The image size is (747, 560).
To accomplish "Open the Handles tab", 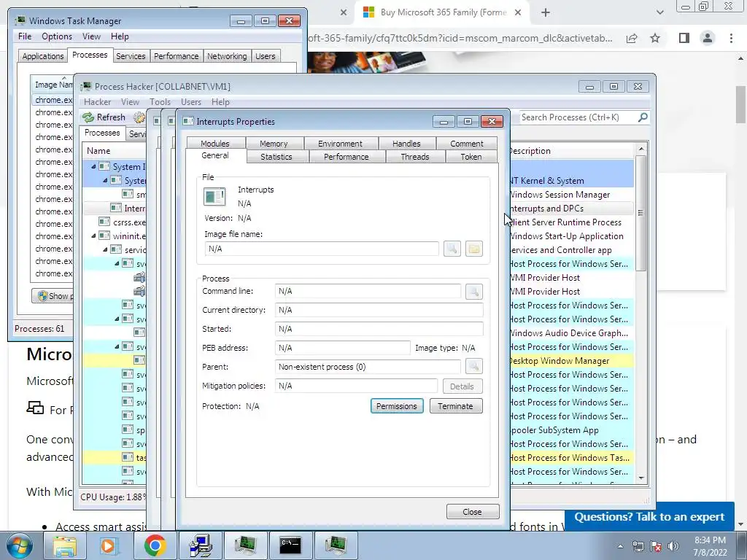I will 406,144.
